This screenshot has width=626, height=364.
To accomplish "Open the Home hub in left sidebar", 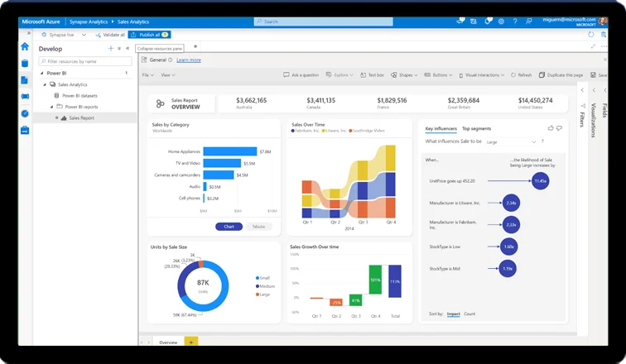I will (25, 47).
